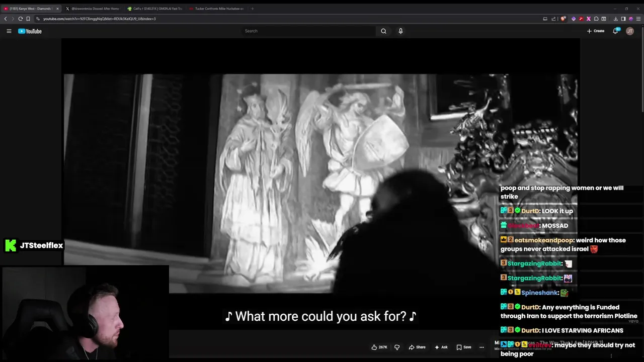The image size is (644, 362).
Task: Click the pink X extension icon
Action: point(588,19)
